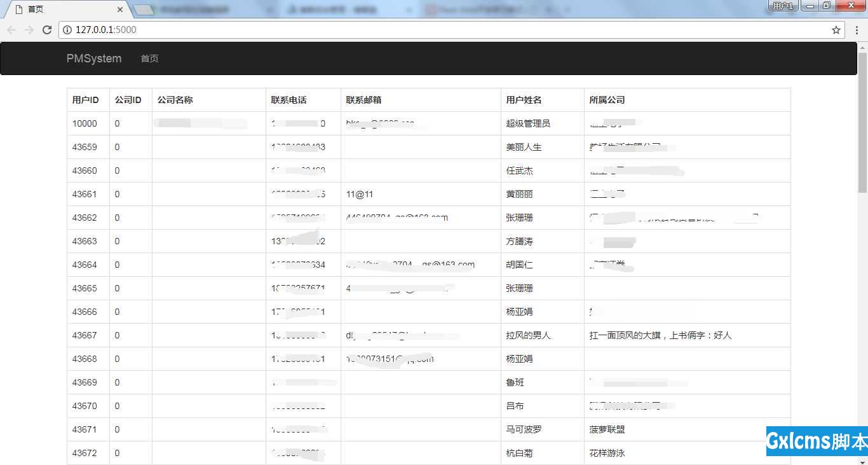
Task: Select user ID 43665 cell
Action: coord(88,288)
